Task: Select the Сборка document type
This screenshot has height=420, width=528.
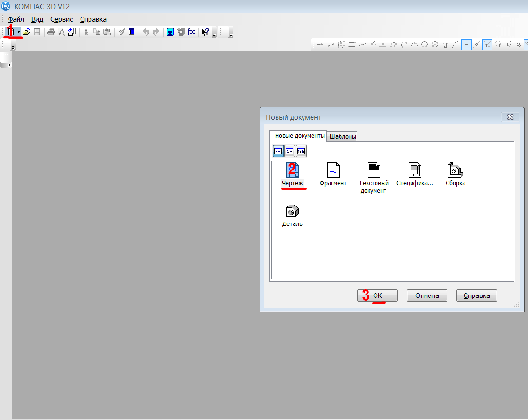Action: click(x=455, y=174)
